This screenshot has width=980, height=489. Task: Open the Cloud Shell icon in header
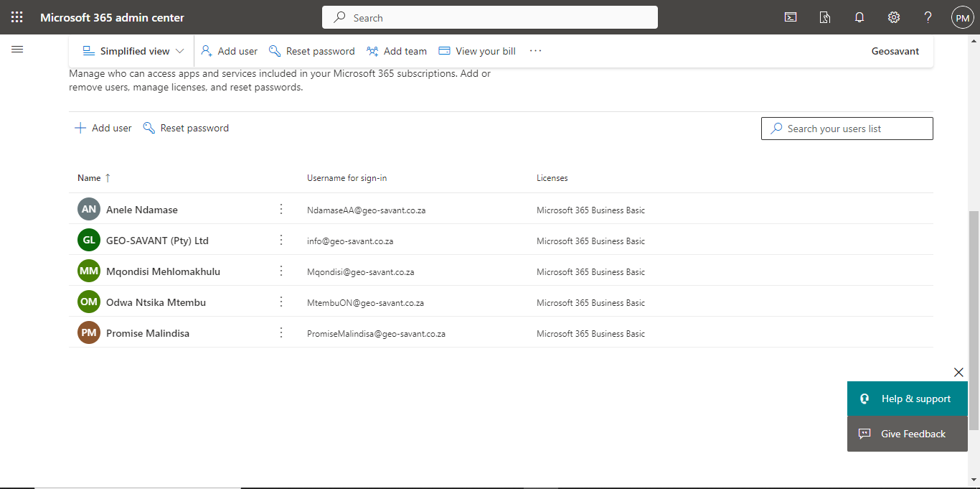tap(791, 17)
